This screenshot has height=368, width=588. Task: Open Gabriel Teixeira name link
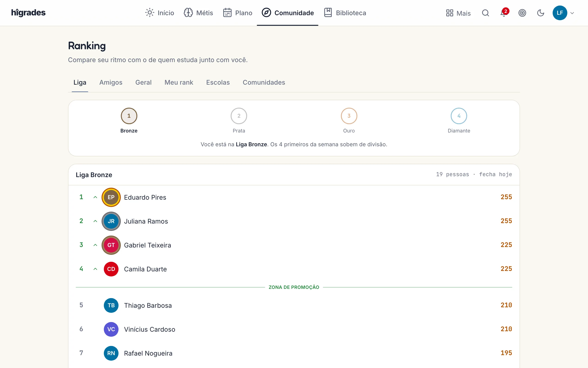pyautogui.click(x=147, y=245)
